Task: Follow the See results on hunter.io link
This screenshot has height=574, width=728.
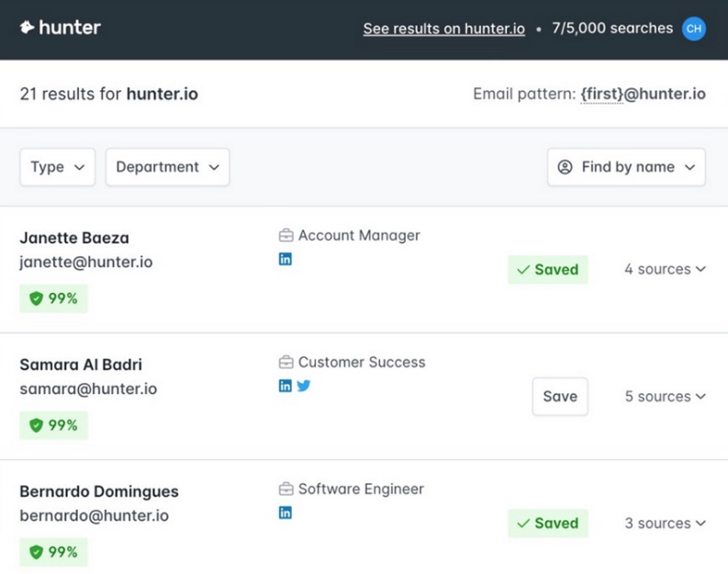Action: (443, 28)
